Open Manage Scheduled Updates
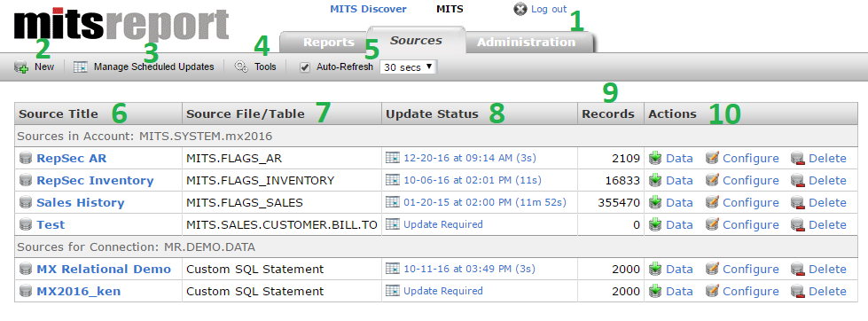 (154, 67)
